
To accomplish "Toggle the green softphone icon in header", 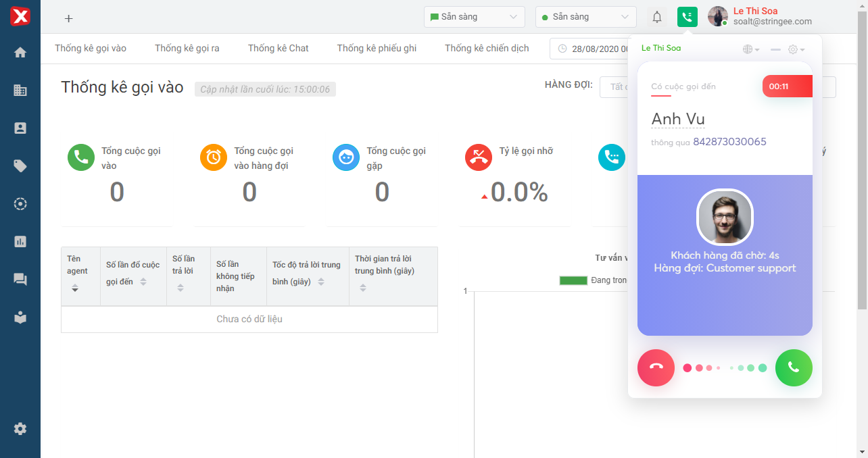I will [687, 17].
